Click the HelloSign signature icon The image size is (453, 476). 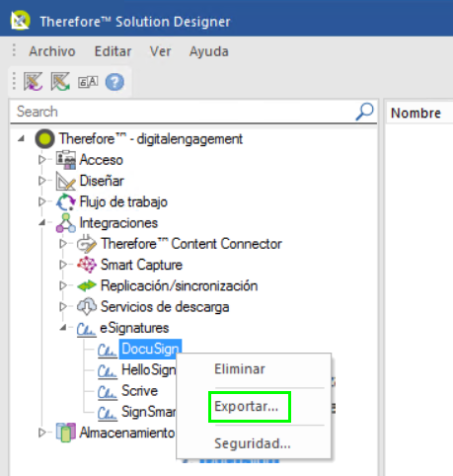108,371
